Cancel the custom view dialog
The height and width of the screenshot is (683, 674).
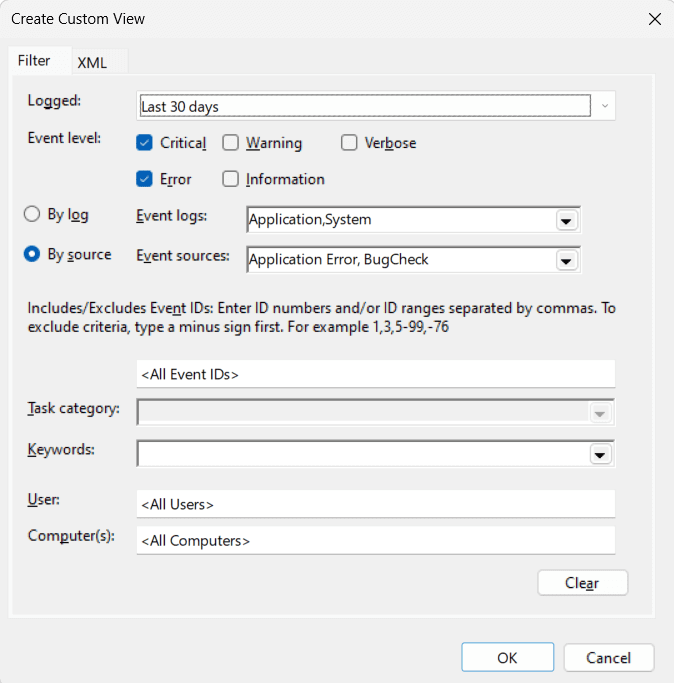609,658
